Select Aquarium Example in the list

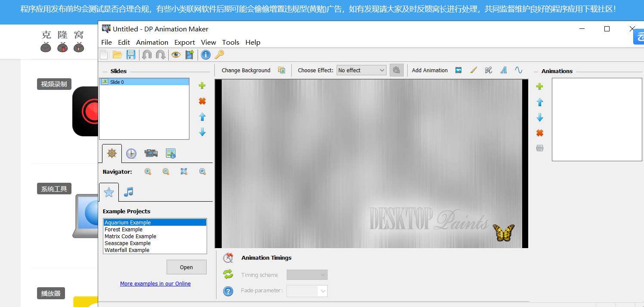[x=155, y=222]
